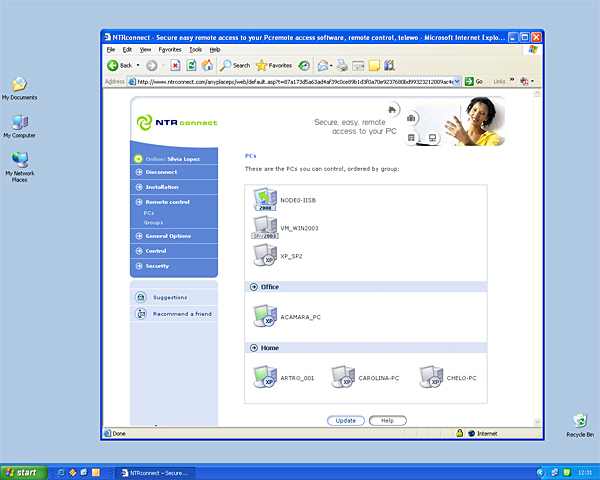
Task: Open the Tools menu
Action: point(196,49)
